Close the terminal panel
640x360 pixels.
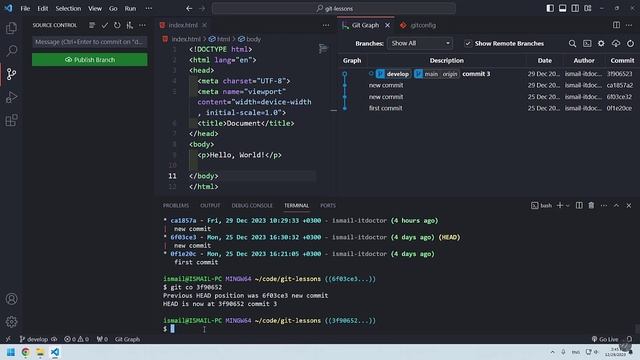(x=629, y=205)
